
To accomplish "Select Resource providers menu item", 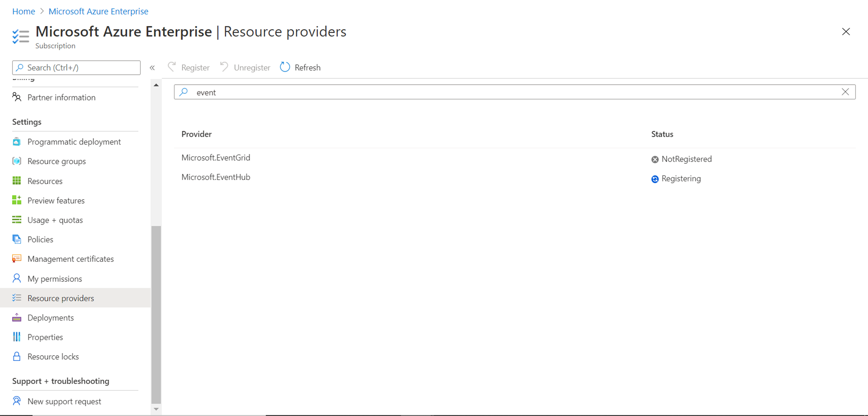I will [x=75, y=298].
